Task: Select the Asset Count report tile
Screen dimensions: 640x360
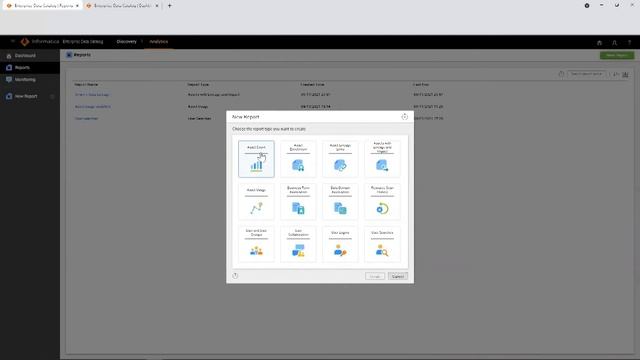Action: [256, 159]
